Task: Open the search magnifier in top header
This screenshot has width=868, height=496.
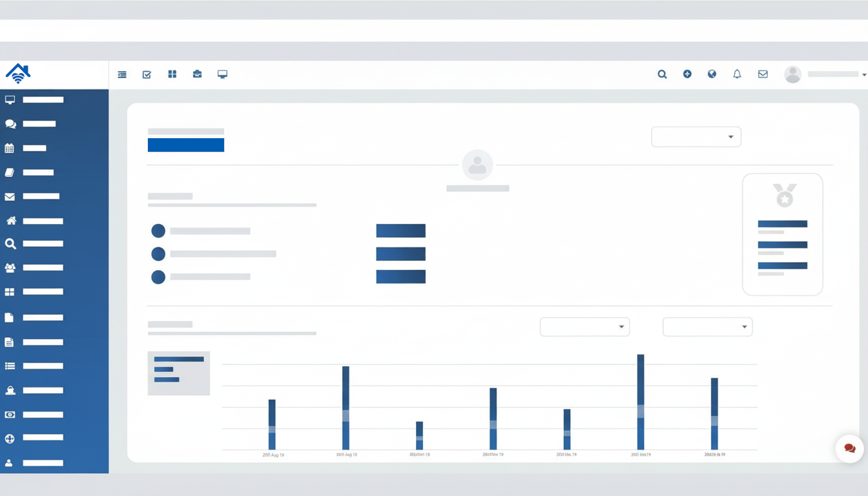Action: tap(662, 74)
